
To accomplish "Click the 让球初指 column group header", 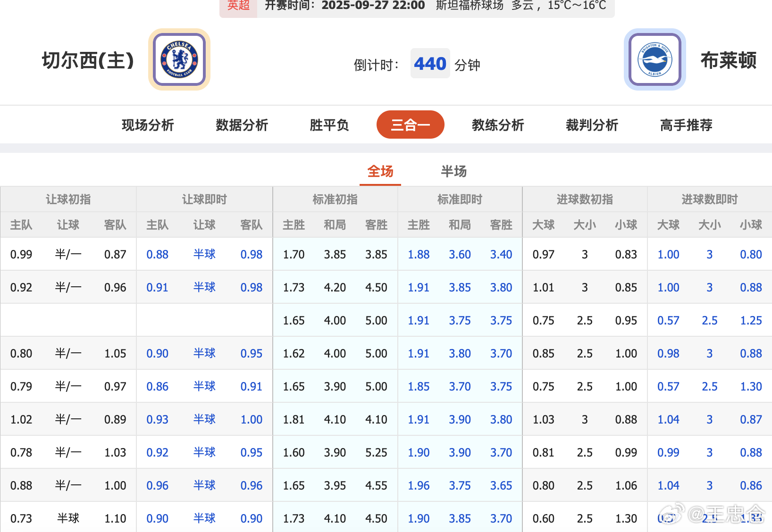I will click(68, 199).
